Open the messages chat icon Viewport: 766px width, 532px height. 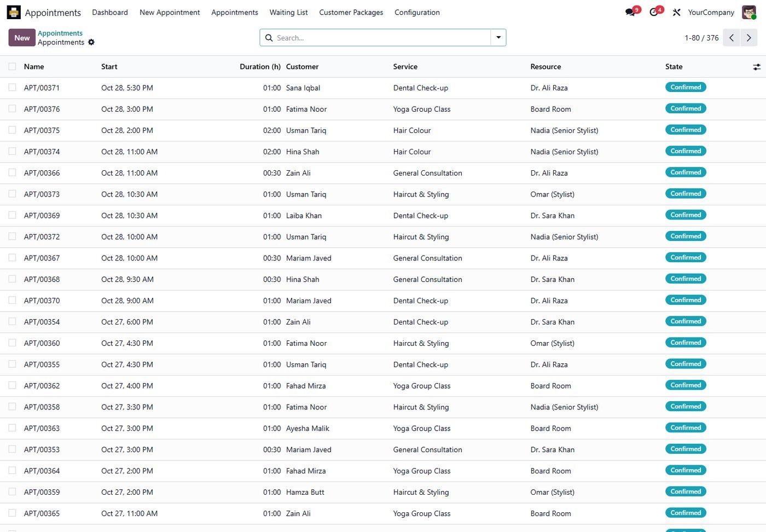(631, 12)
